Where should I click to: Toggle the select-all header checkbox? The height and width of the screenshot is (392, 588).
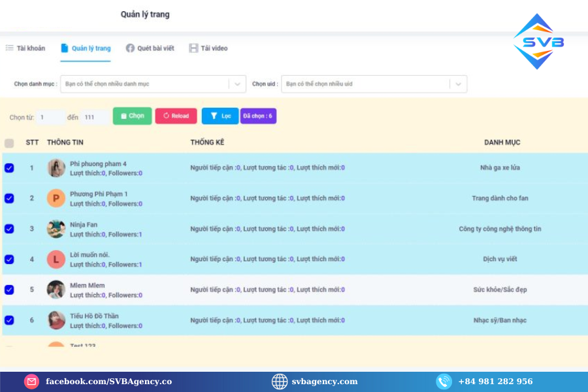9,143
